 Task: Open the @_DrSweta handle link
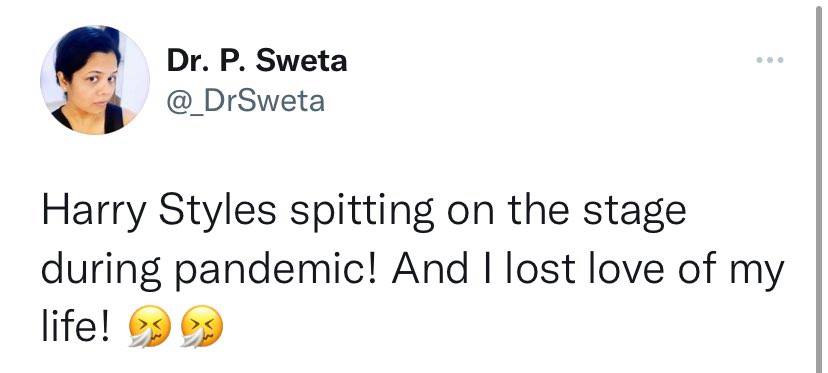tap(246, 101)
